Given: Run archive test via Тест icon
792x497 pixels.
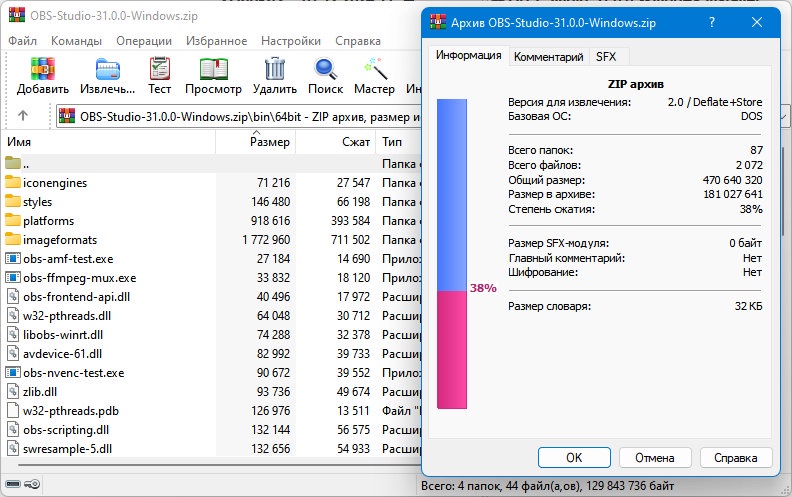Looking at the screenshot, I should [x=160, y=69].
